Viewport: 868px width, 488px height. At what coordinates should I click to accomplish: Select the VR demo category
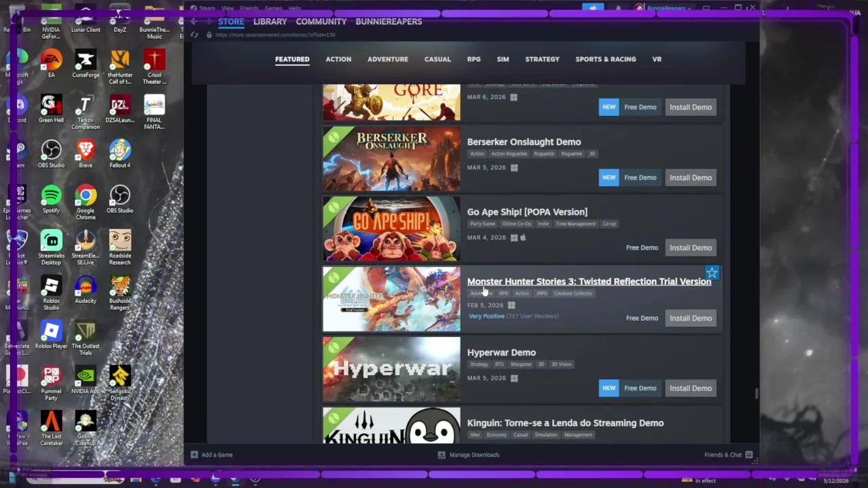pos(656,59)
